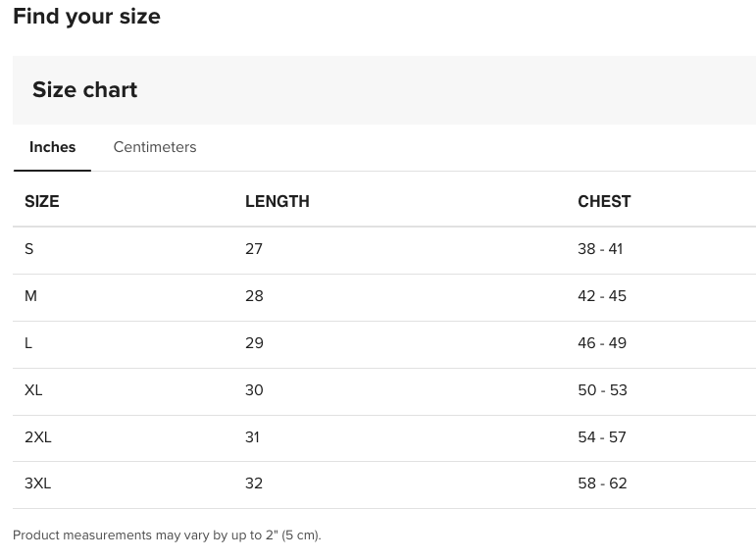Click the CHEST column header
Screen dimensions: 756x560
point(604,201)
